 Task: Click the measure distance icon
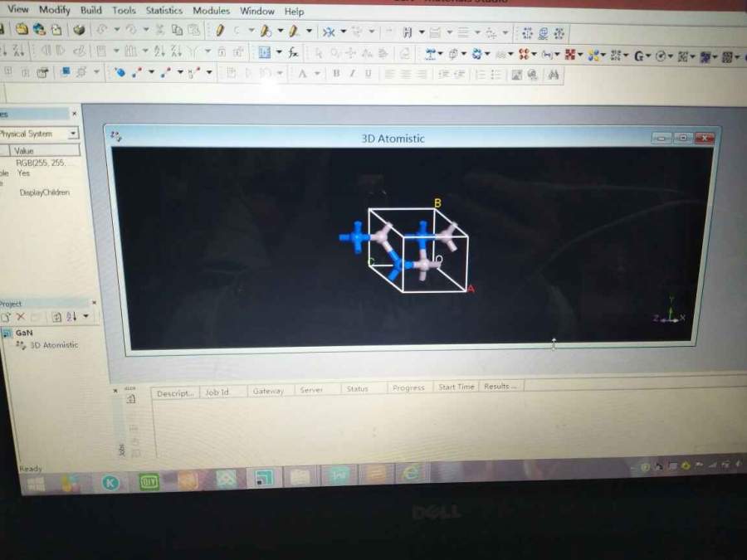click(x=137, y=72)
